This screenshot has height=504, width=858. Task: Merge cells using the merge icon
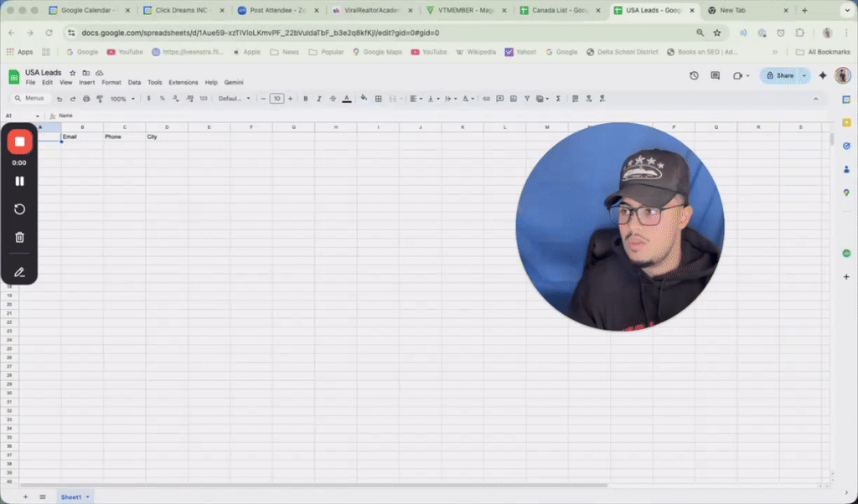tap(392, 98)
